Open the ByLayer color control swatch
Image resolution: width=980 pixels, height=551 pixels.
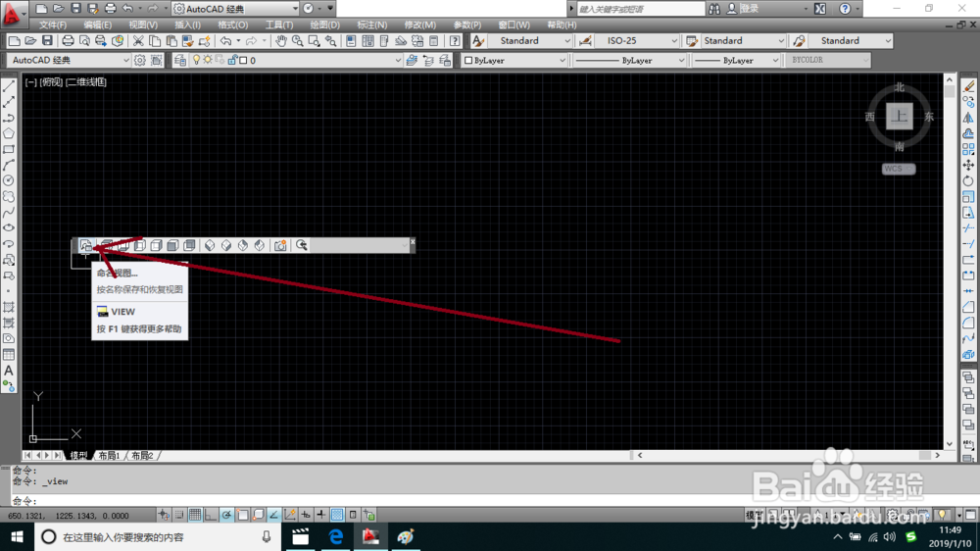[514, 60]
